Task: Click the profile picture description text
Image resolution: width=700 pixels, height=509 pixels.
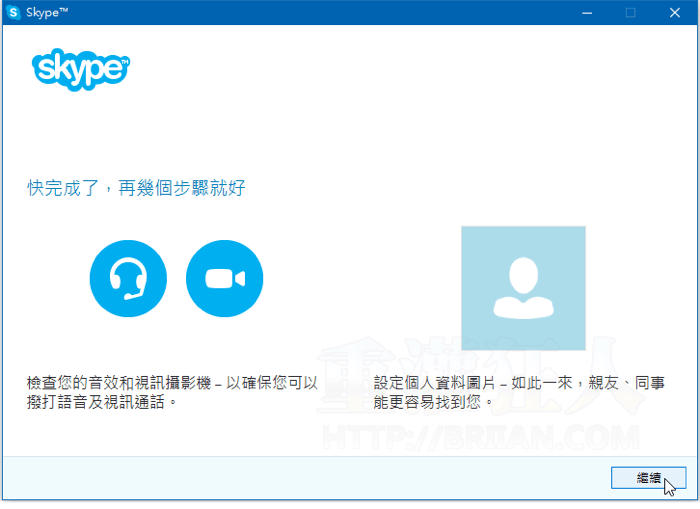Action: point(520,382)
